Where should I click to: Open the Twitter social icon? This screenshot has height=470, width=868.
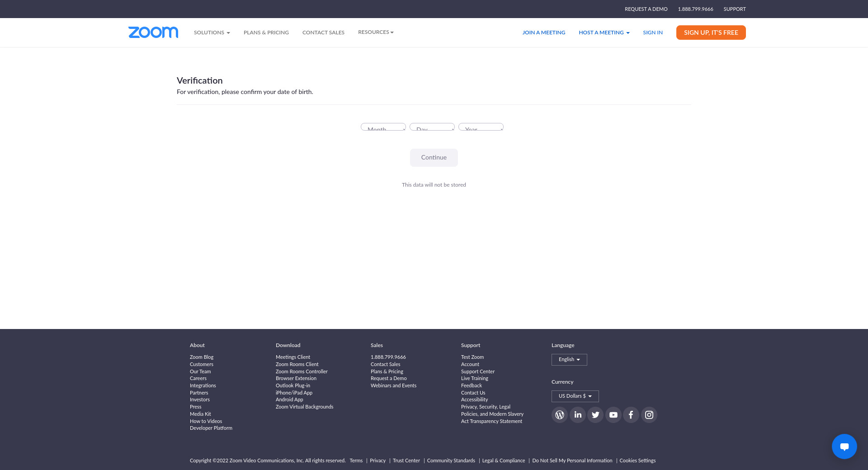[x=595, y=415]
